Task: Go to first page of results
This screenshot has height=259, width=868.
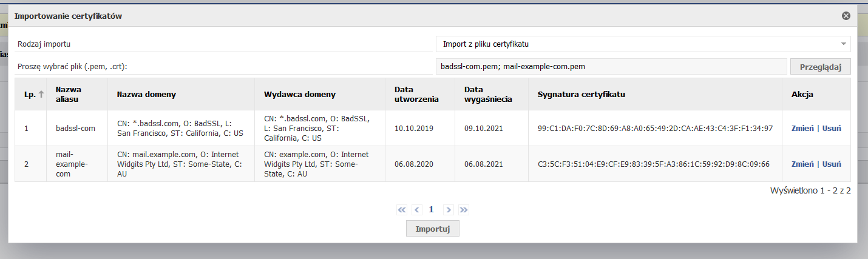Action: 401,210
